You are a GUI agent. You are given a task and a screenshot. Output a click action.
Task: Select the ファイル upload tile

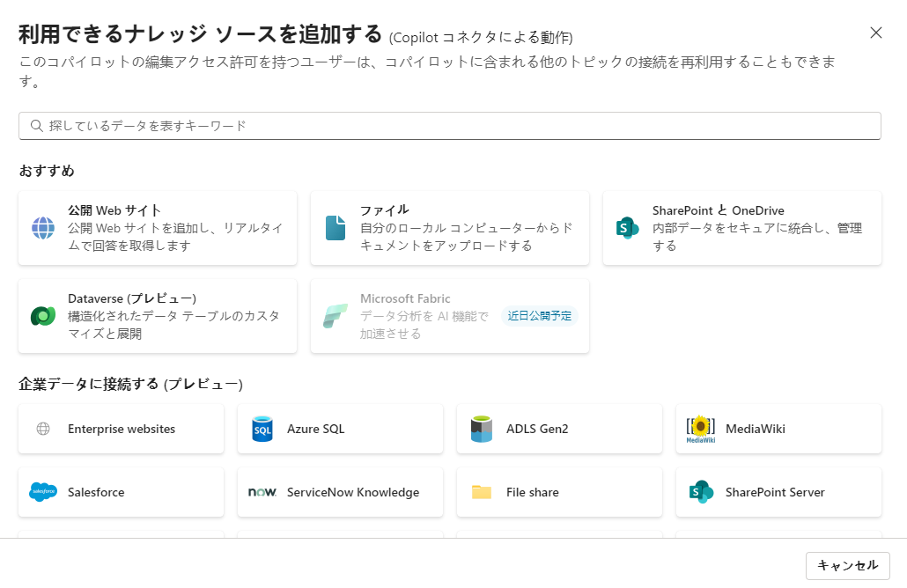[449, 227]
